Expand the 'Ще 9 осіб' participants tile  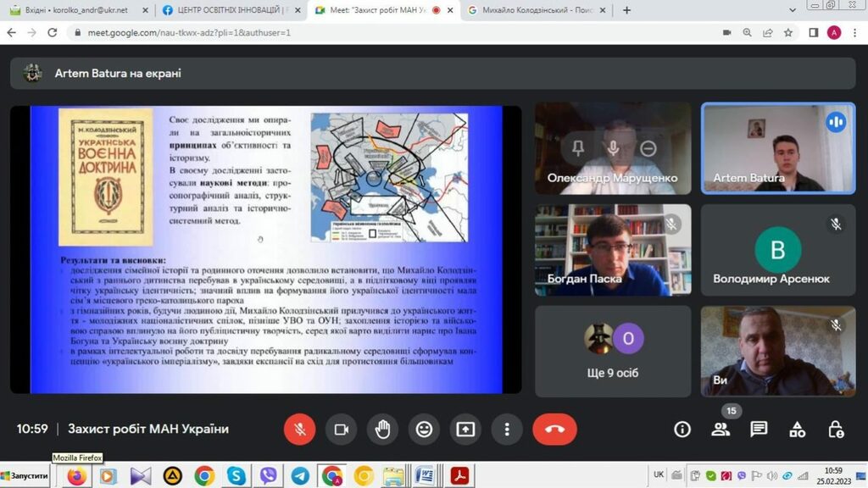coord(613,351)
